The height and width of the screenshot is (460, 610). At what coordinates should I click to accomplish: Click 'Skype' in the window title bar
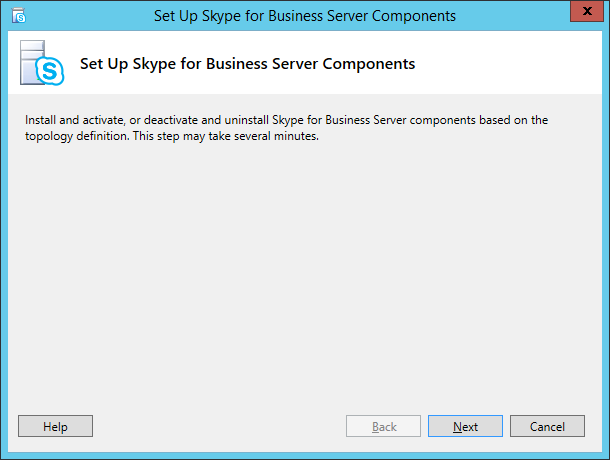pyautogui.click(x=221, y=16)
